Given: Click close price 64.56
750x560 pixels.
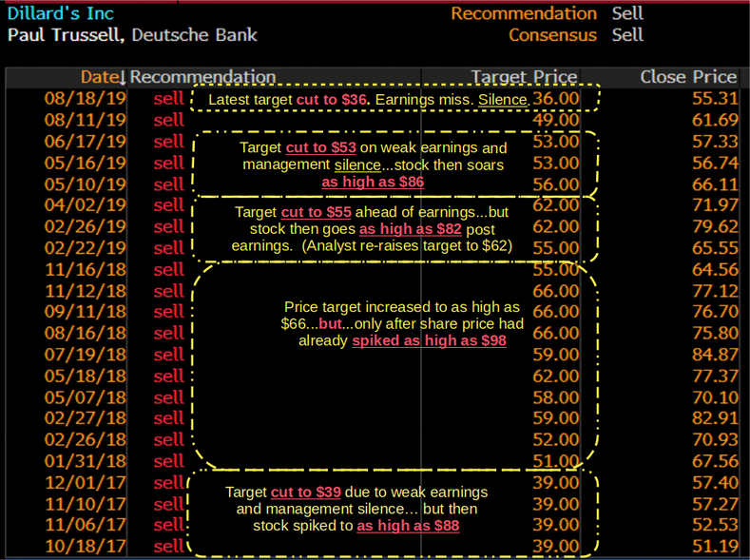Looking at the screenshot, I should pyautogui.click(x=715, y=270).
